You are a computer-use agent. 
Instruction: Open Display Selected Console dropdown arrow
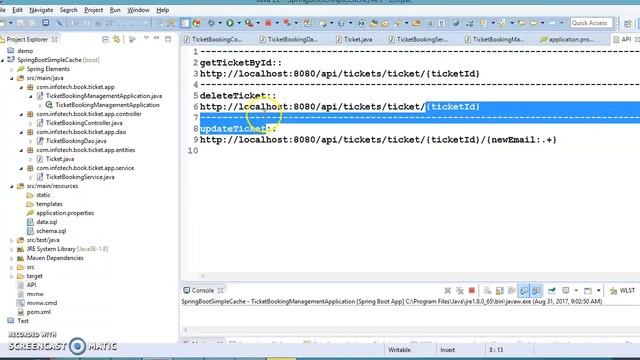576,291
